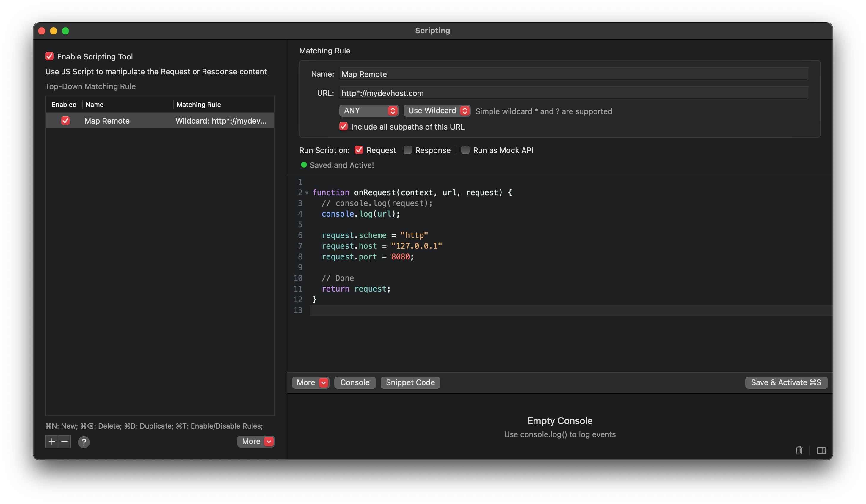Open help via the question mark icon
866x504 pixels.
coord(84,442)
